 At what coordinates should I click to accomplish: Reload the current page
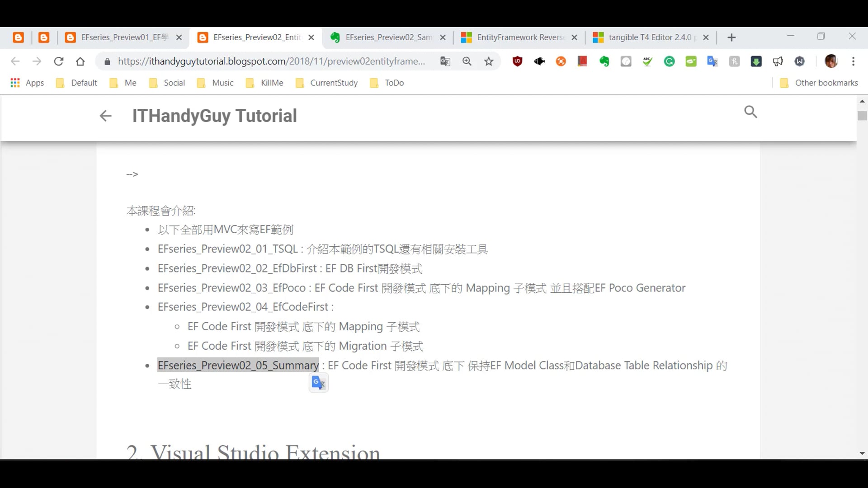58,61
